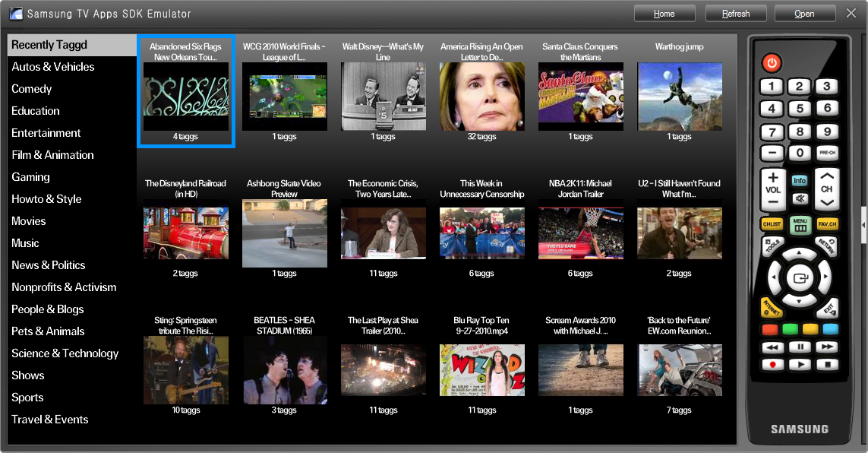Screen dimensions: 868x453
Task: Click the EXIT remote button
Action: coord(828,307)
